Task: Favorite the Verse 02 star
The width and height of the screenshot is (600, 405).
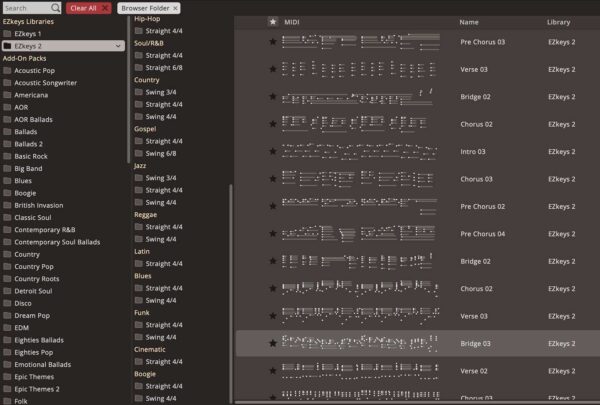Action: pyautogui.click(x=272, y=371)
